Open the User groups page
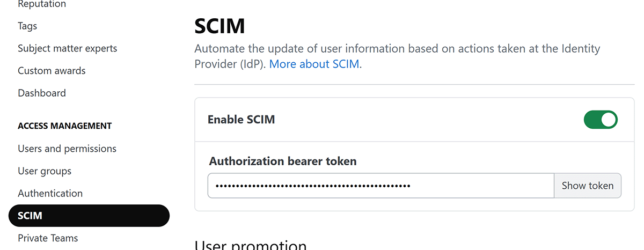 45,171
